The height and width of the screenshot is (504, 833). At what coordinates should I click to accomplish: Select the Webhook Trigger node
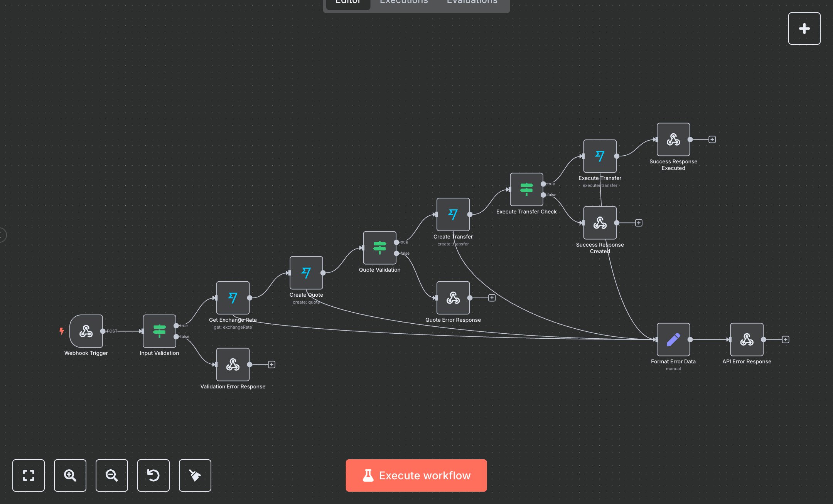[86, 331]
